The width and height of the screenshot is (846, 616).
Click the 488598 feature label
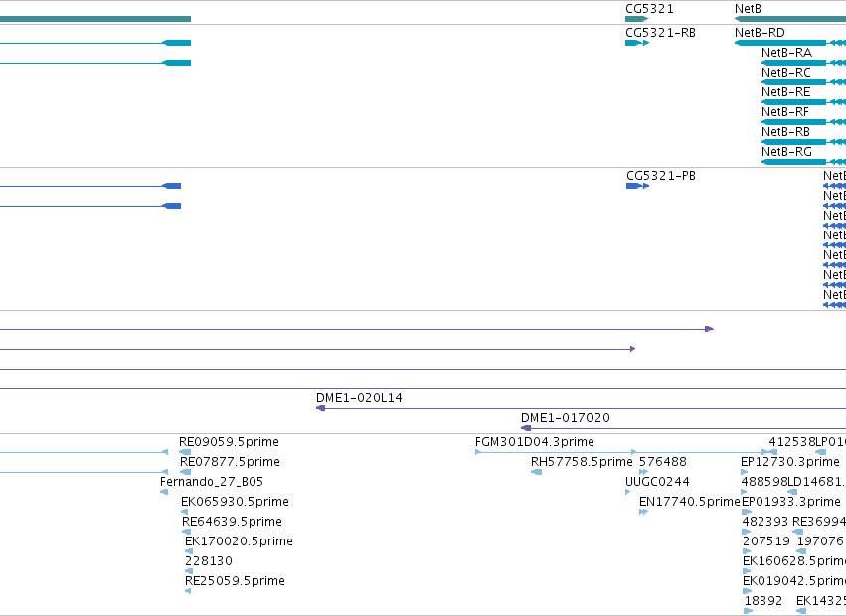tap(764, 482)
